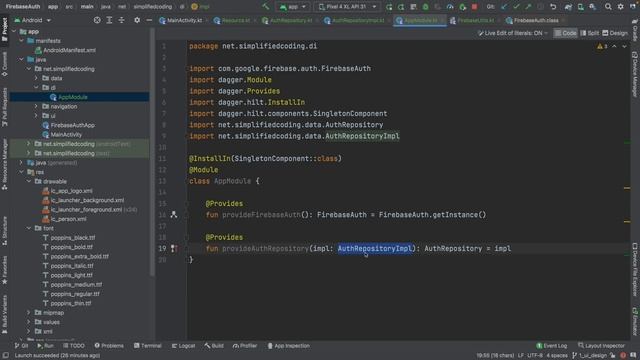The height and width of the screenshot is (360, 640).
Task: Click the Rollback undo arrow icon
Action: pyautogui.click(x=553, y=7)
